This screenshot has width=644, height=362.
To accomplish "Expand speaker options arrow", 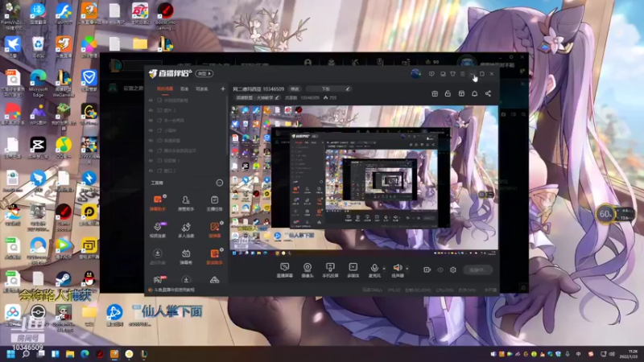I will (x=407, y=269).
